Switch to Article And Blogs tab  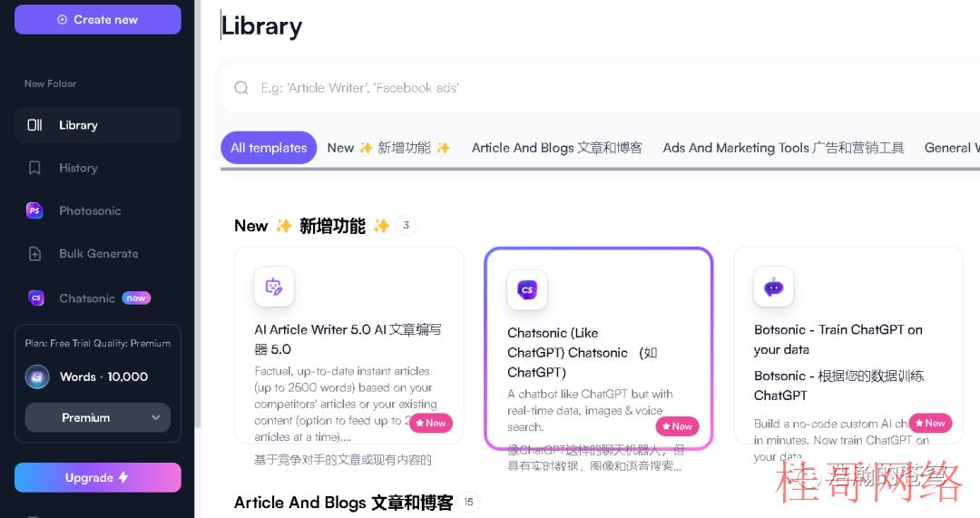(x=557, y=148)
